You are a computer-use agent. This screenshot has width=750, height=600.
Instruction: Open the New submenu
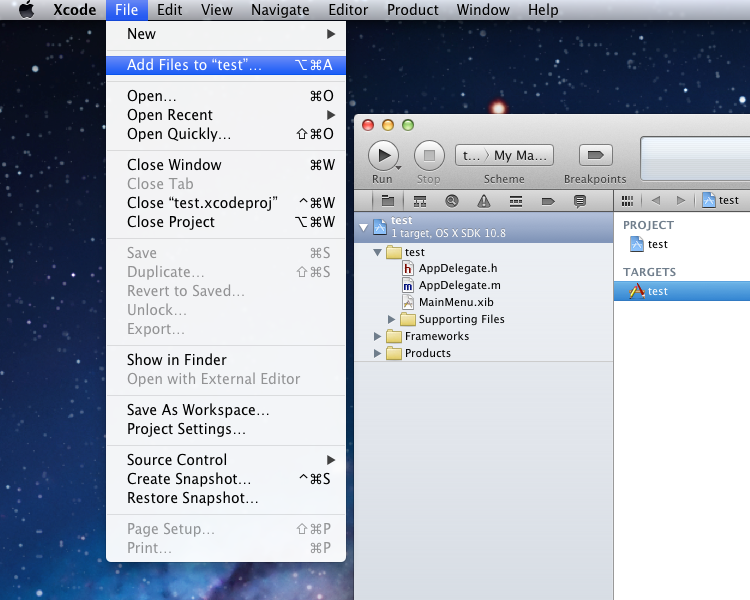coord(226,34)
